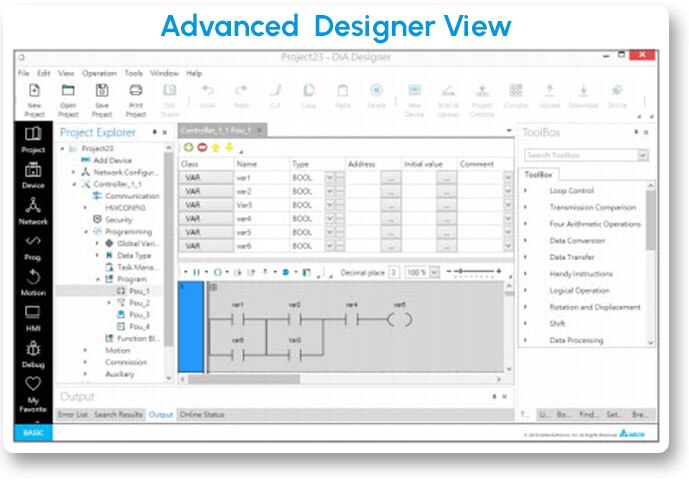The height and width of the screenshot is (480, 689).
Task: Pin the ToolBox panel
Action: tap(636, 132)
